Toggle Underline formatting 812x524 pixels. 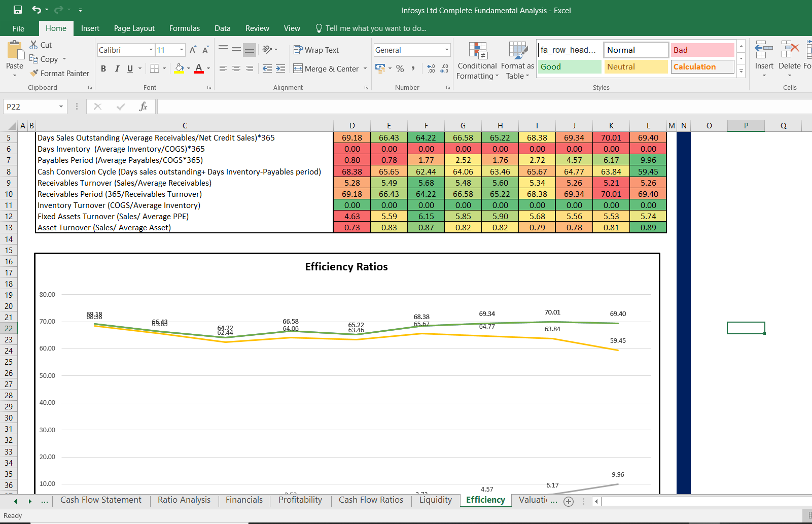pos(130,68)
